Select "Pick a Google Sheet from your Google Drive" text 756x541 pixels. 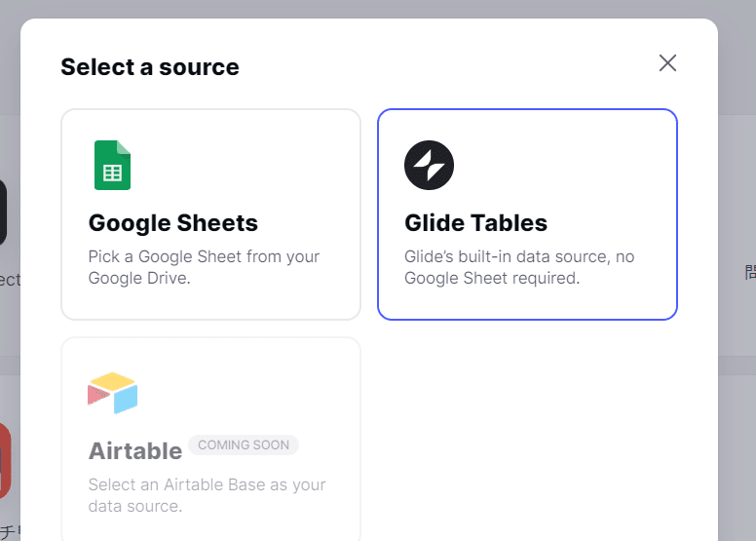tap(204, 267)
